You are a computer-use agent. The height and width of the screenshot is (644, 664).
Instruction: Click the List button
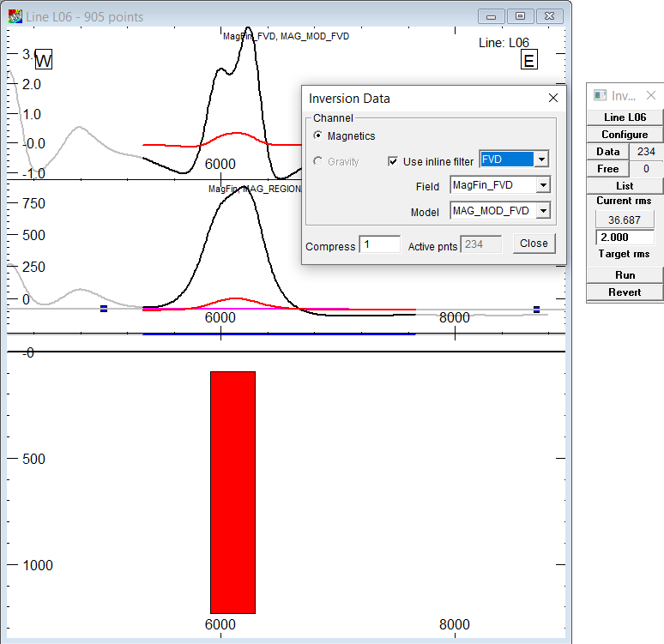(625, 186)
